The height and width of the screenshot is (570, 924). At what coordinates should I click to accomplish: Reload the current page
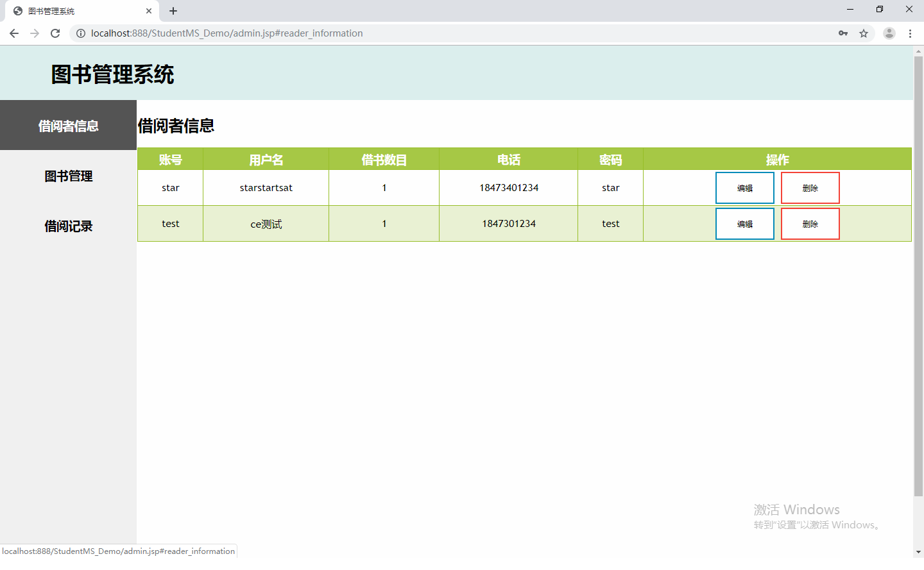[x=55, y=33]
